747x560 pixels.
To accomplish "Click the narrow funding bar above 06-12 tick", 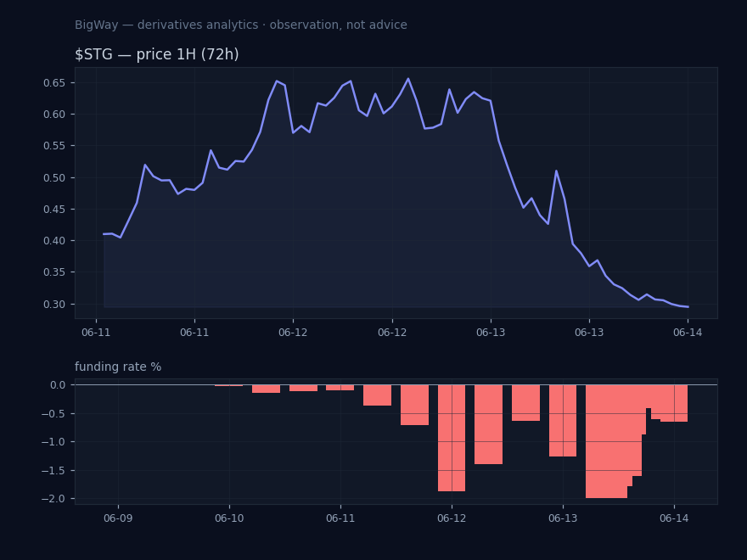I will [452, 438].
